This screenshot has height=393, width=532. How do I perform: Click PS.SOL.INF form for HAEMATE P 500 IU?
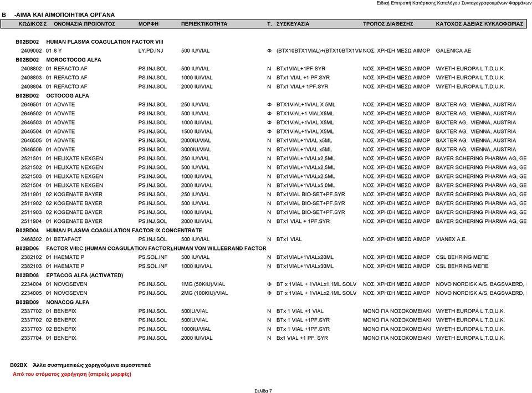point(153,258)
